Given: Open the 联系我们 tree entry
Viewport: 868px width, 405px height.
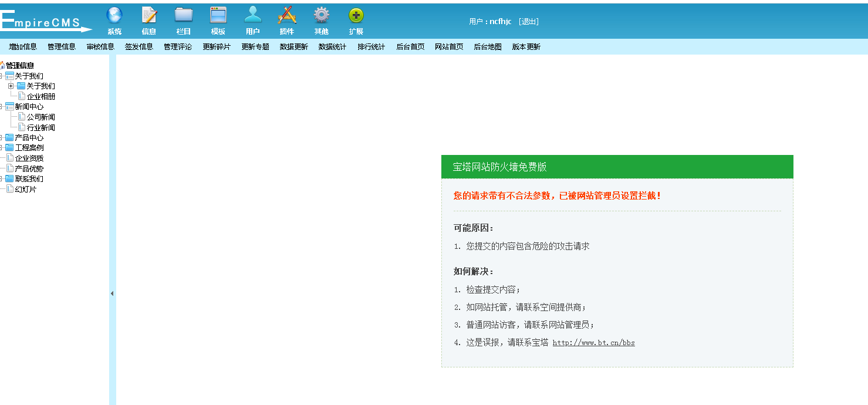Looking at the screenshot, I should coord(29,178).
